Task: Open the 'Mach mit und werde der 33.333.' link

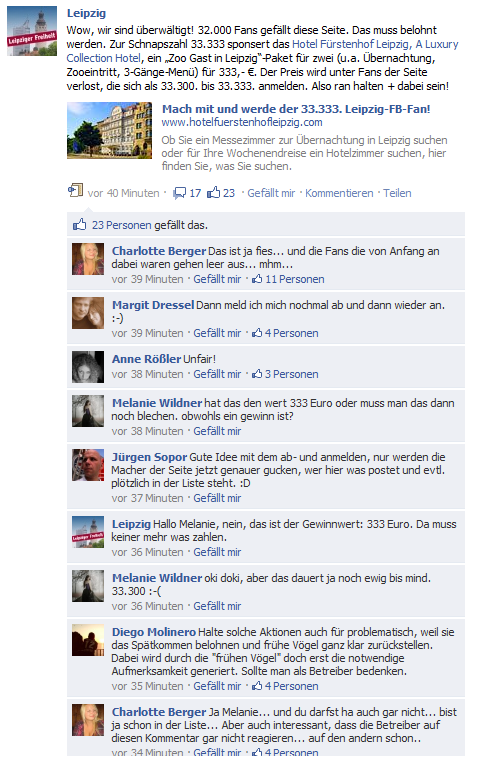Action: (x=296, y=109)
